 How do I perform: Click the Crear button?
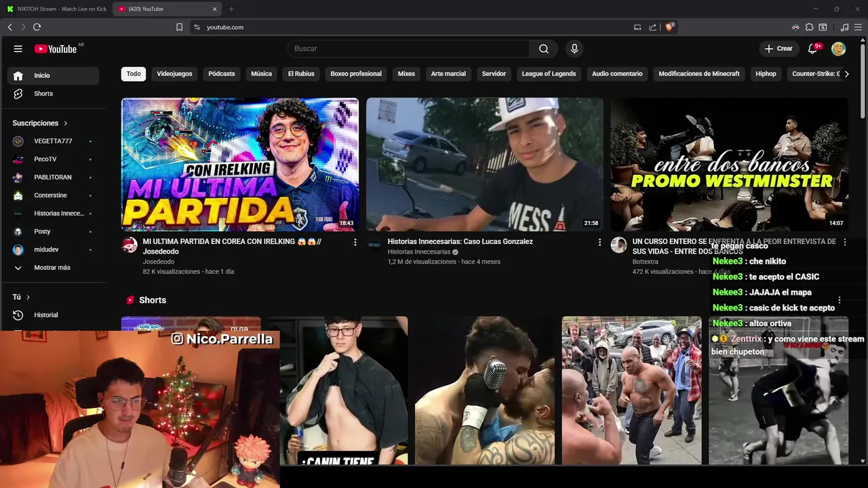(x=778, y=49)
